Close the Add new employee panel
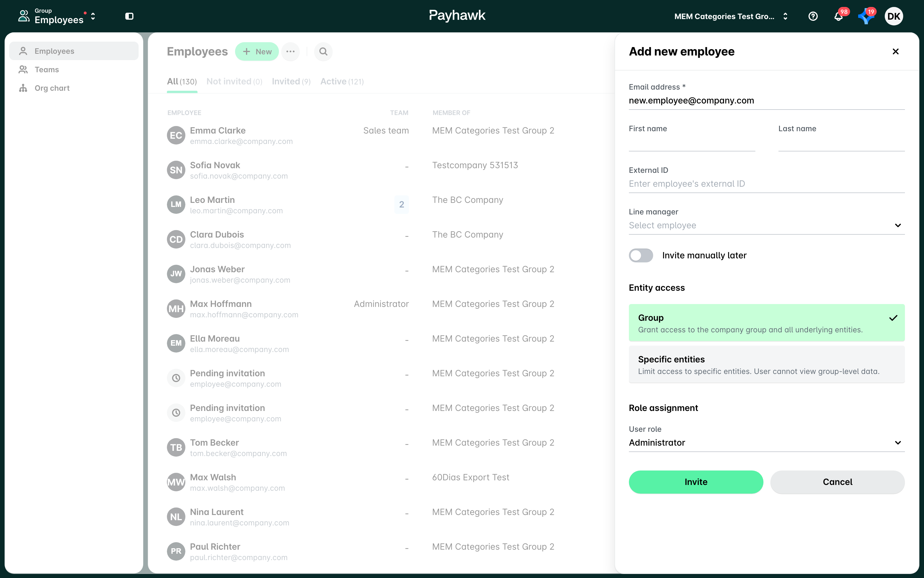 pyautogui.click(x=895, y=51)
